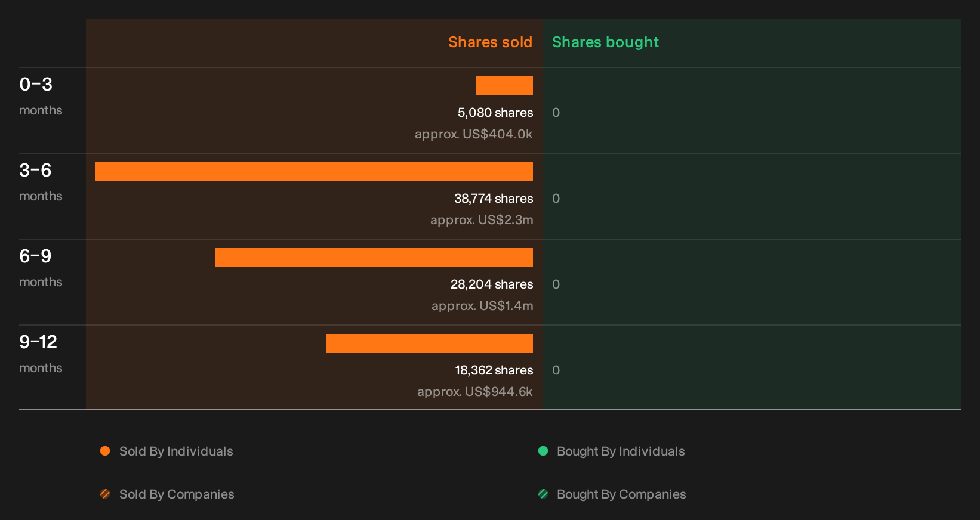The width and height of the screenshot is (980, 520).
Task: Click the 38,774 shares value
Action: tap(494, 199)
